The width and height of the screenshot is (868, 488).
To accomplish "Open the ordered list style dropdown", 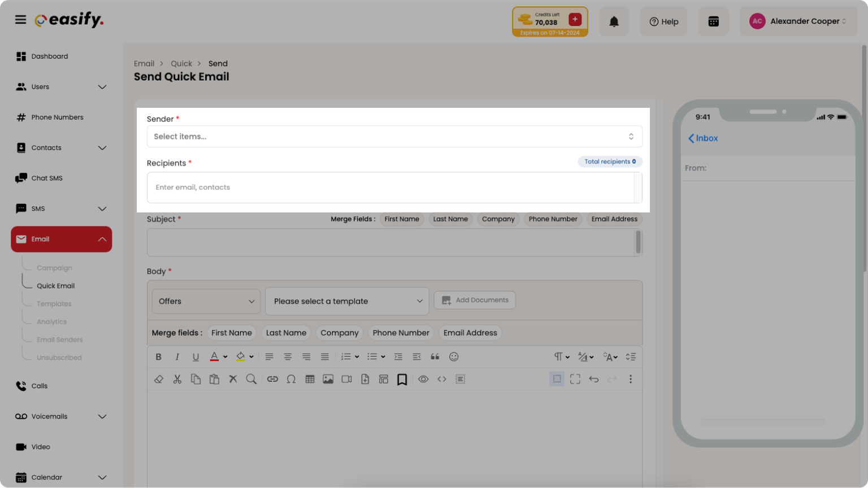I will pyautogui.click(x=357, y=357).
